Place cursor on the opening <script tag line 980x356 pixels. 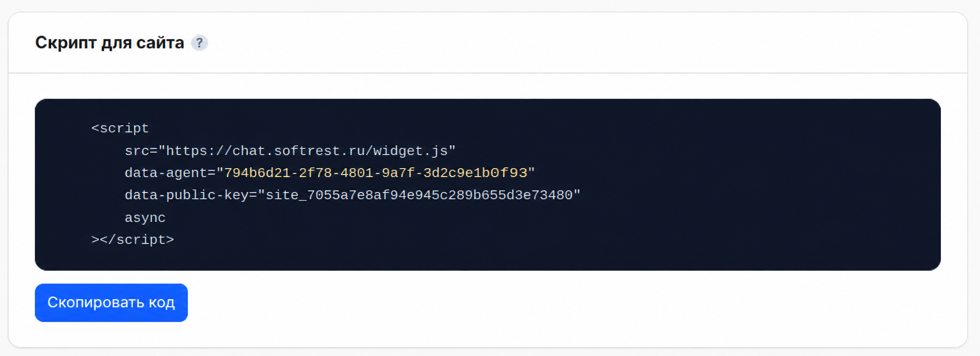click(x=120, y=129)
